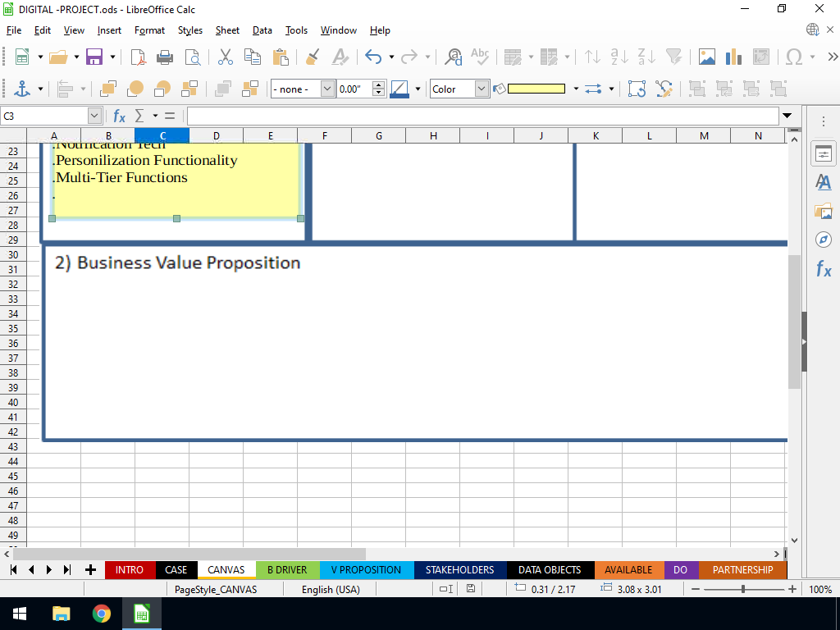The height and width of the screenshot is (630, 840).
Task: Open sidebar Gallery icon
Action: [824, 211]
